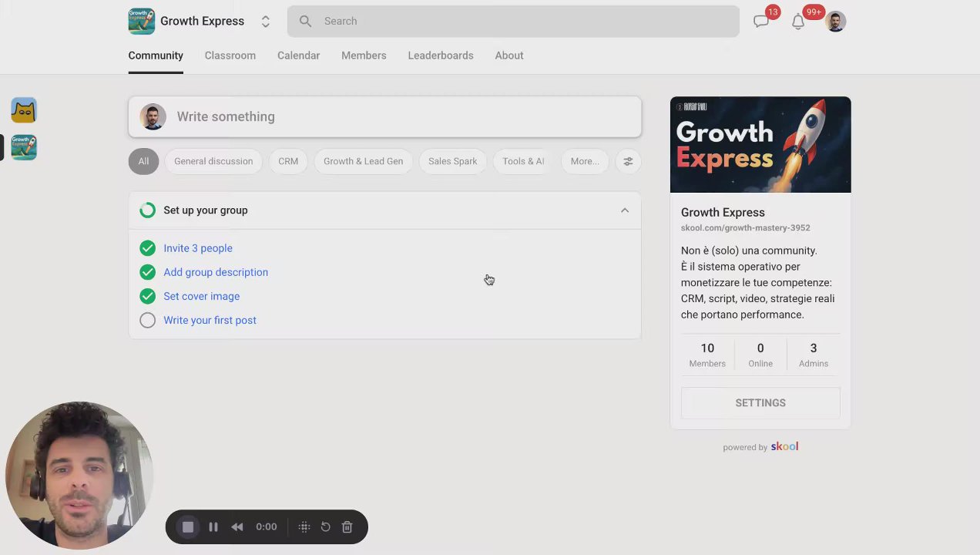Restart the recording with the circular arrow icon
The height and width of the screenshot is (555, 980).
[326, 527]
